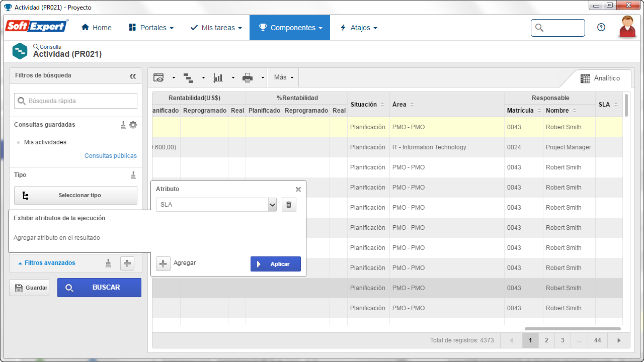
Task: Expand the Más dropdown menu
Action: click(284, 77)
